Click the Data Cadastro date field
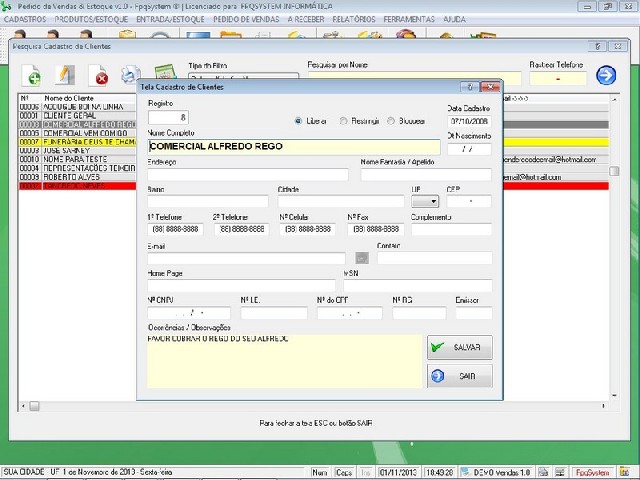The image size is (640, 480). tap(469, 121)
